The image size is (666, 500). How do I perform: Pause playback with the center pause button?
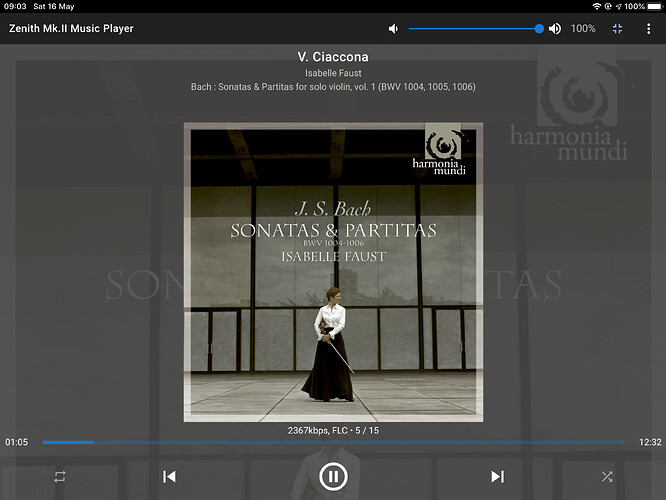point(333,477)
